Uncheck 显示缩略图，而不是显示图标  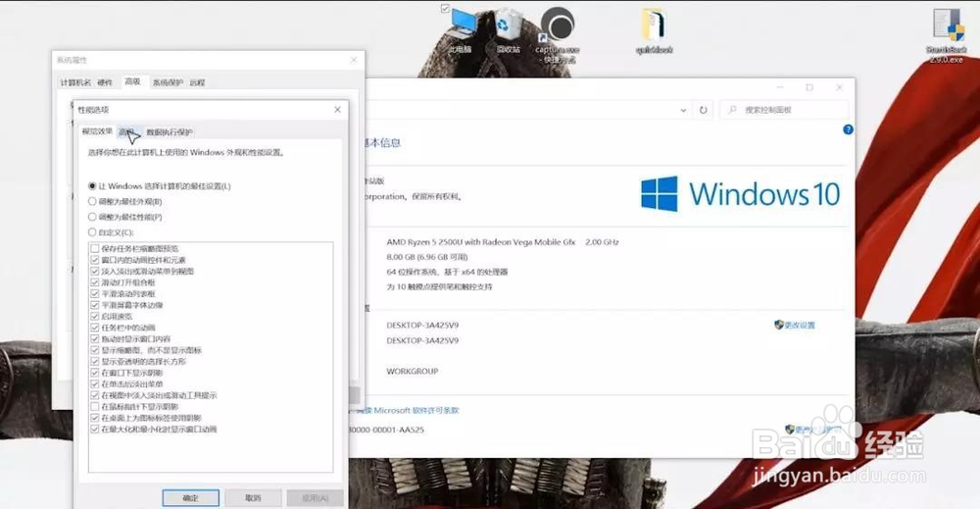95,350
